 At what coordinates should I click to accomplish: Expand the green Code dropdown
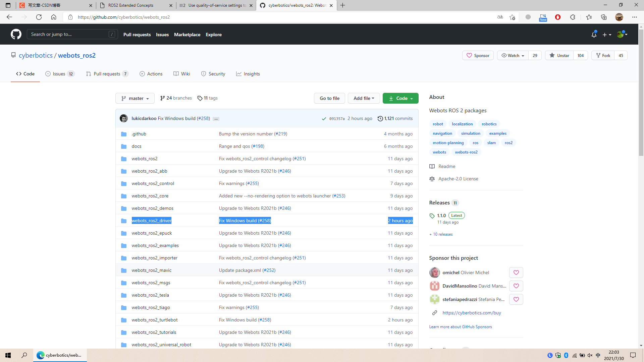(x=400, y=98)
